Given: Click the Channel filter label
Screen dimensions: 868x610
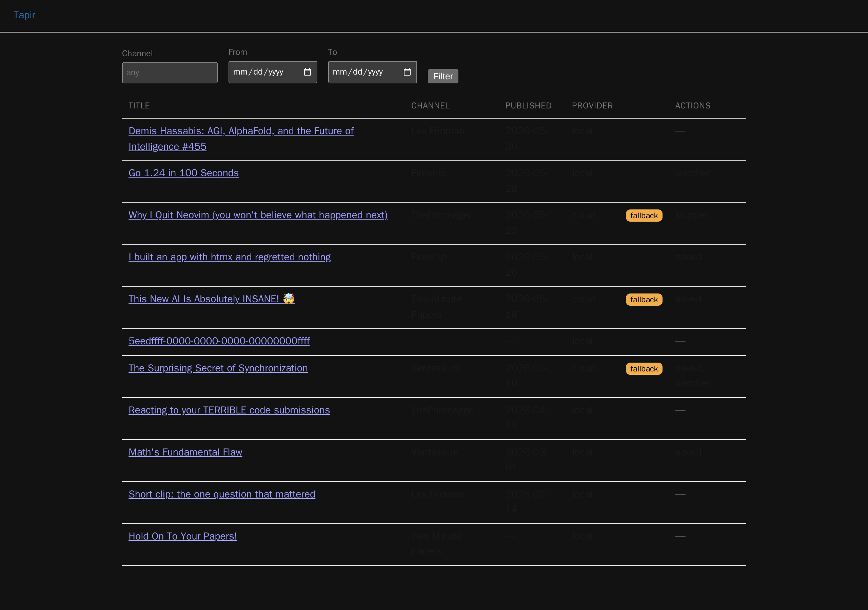Looking at the screenshot, I should [137, 53].
